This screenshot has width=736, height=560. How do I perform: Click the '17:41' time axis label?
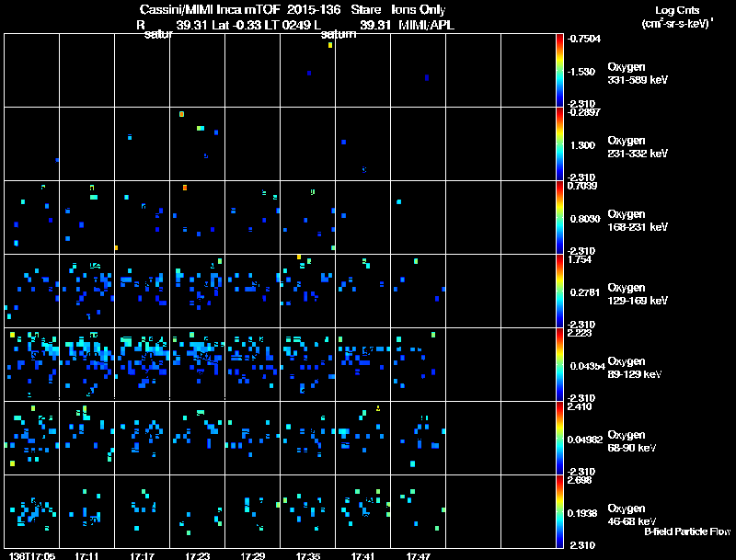tap(362, 555)
